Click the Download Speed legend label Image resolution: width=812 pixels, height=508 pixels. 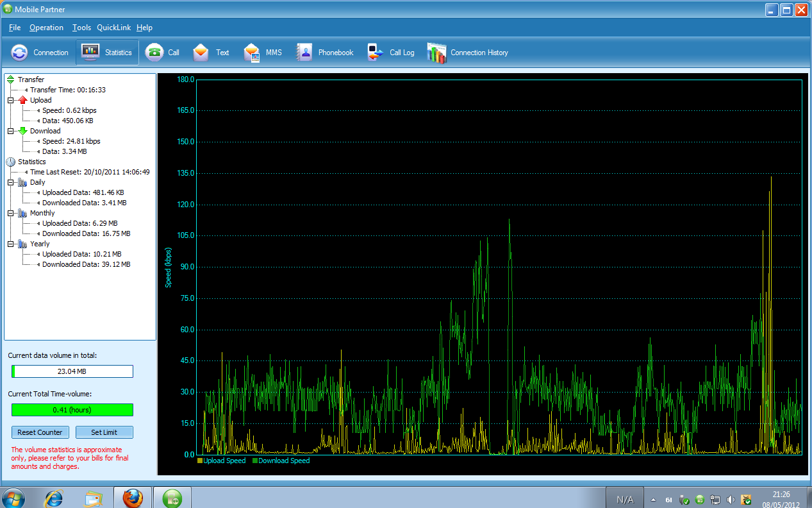tap(284, 461)
